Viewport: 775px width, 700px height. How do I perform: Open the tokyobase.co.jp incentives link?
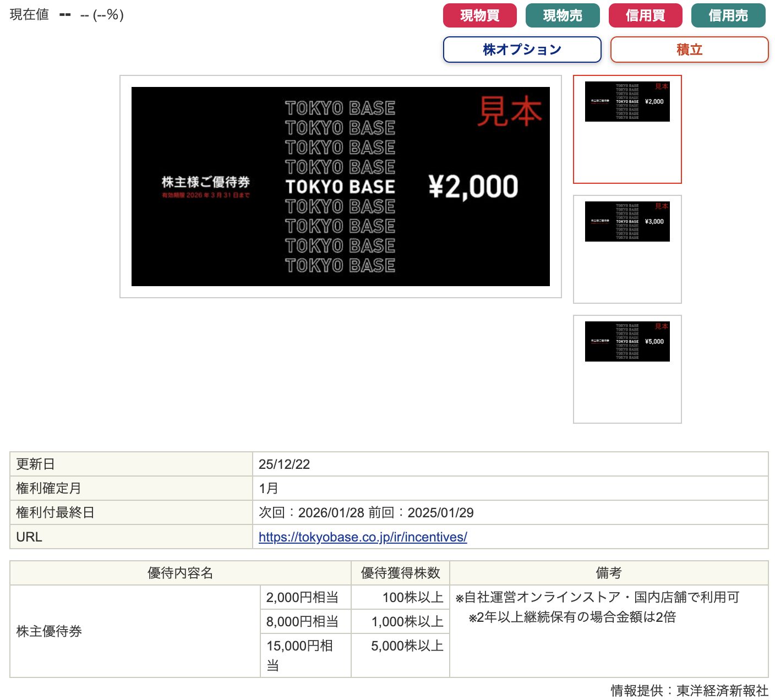[x=363, y=537]
